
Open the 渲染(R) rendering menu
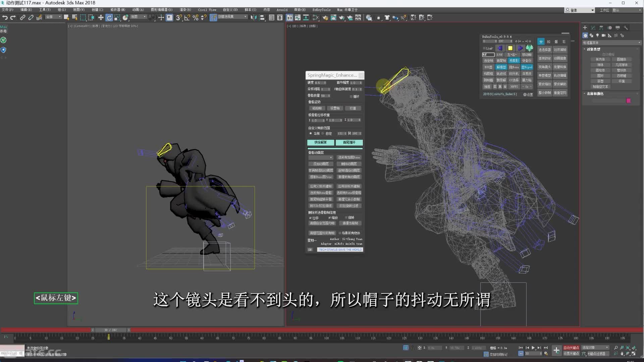point(185,10)
